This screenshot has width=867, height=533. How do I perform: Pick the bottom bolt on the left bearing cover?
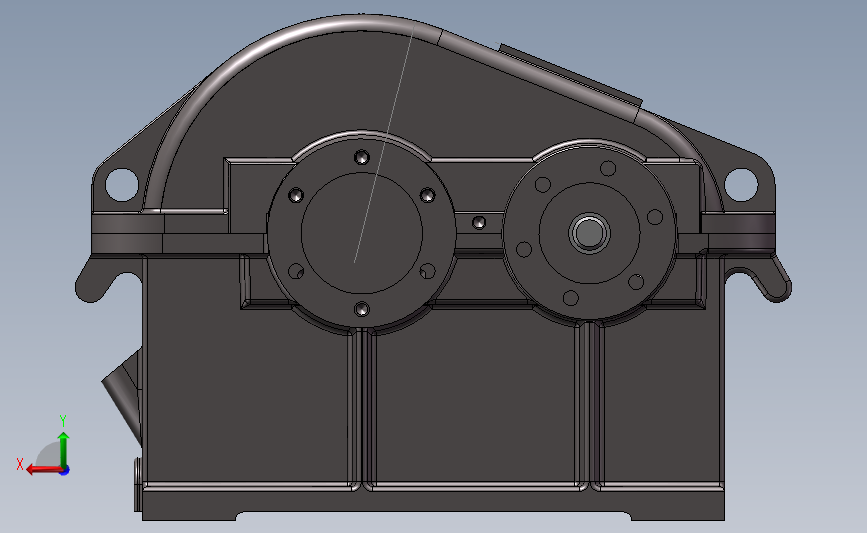click(362, 309)
